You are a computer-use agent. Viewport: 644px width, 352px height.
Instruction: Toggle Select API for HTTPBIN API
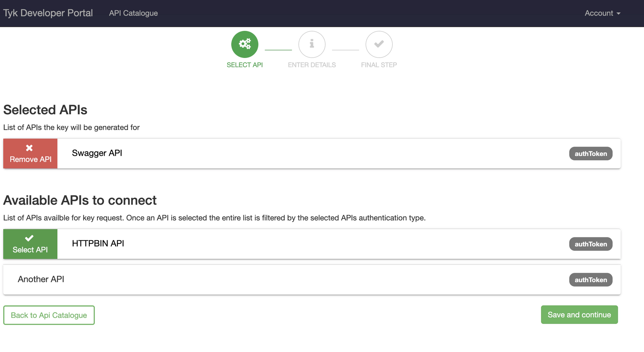point(30,243)
